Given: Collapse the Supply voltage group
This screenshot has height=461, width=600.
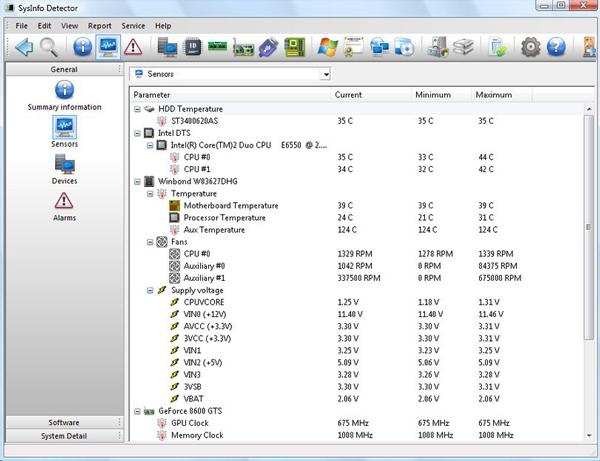Looking at the screenshot, I should click(x=150, y=290).
